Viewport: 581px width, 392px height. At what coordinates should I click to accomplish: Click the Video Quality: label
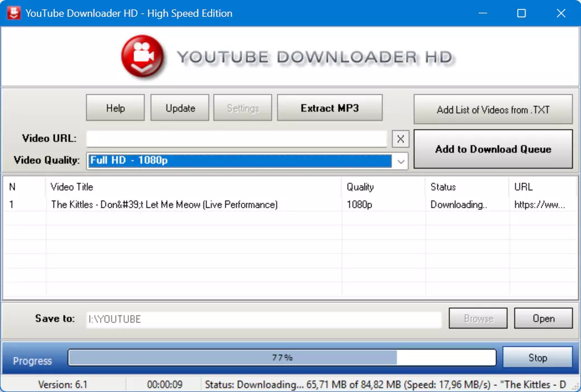[47, 160]
